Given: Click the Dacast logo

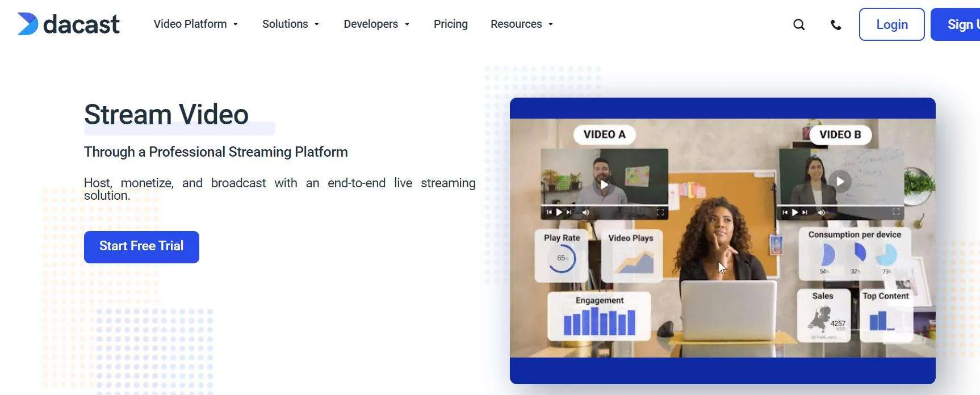Looking at the screenshot, I should [x=69, y=24].
